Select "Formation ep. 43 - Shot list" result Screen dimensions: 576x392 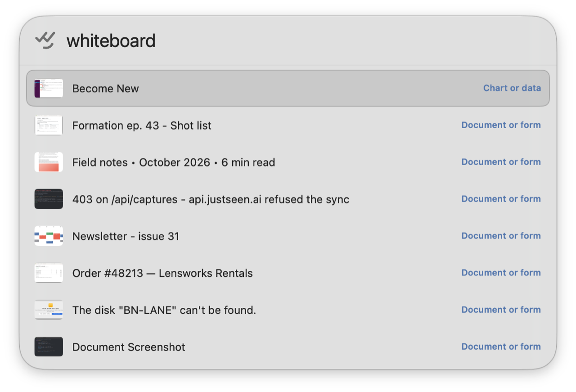coord(142,126)
